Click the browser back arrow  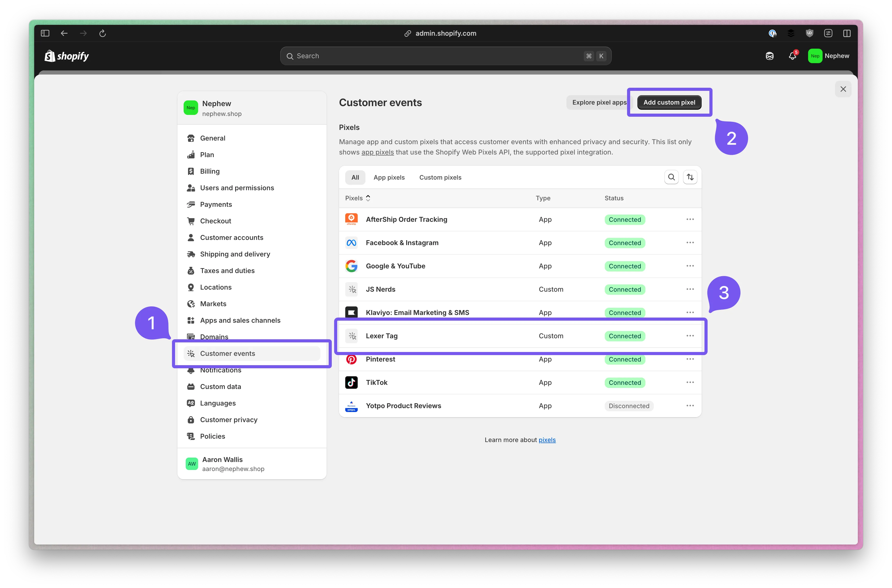(64, 33)
